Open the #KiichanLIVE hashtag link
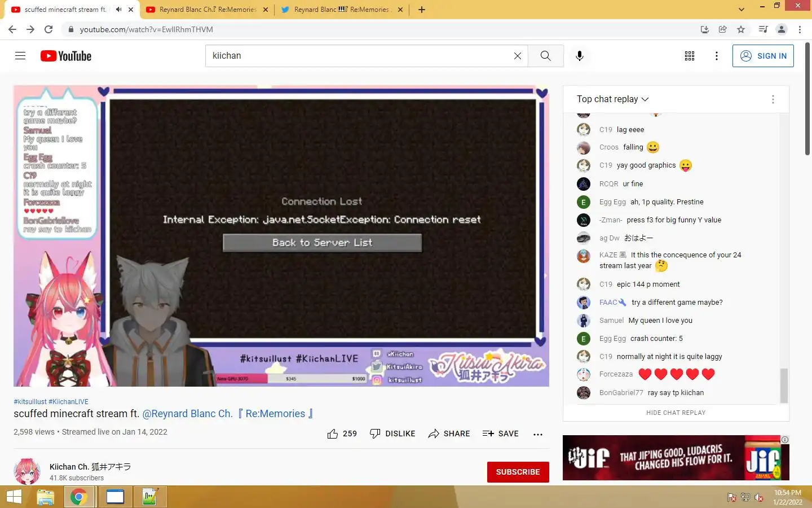 (x=68, y=402)
